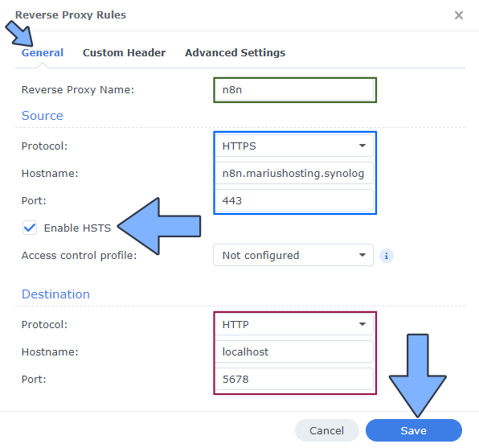Open the Custom Header tab
This screenshot has height=448, width=479.
tap(124, 52)
